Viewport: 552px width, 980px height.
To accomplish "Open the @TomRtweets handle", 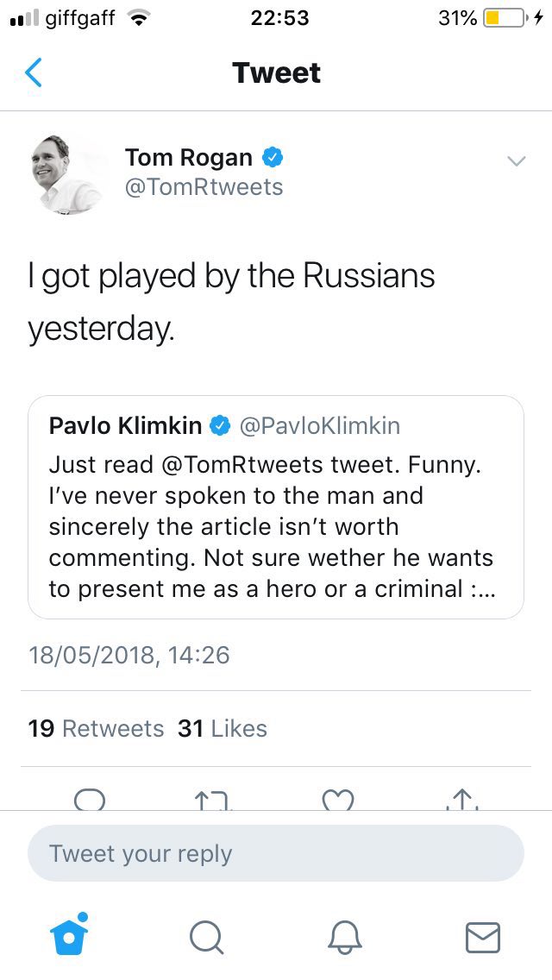I will (204, 187).
